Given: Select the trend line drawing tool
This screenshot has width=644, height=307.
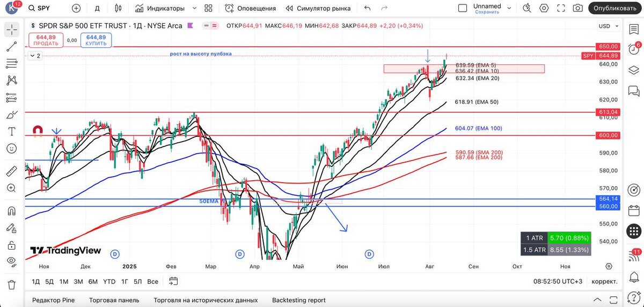Looking at the screenshot, I should (x=12, y=47).
